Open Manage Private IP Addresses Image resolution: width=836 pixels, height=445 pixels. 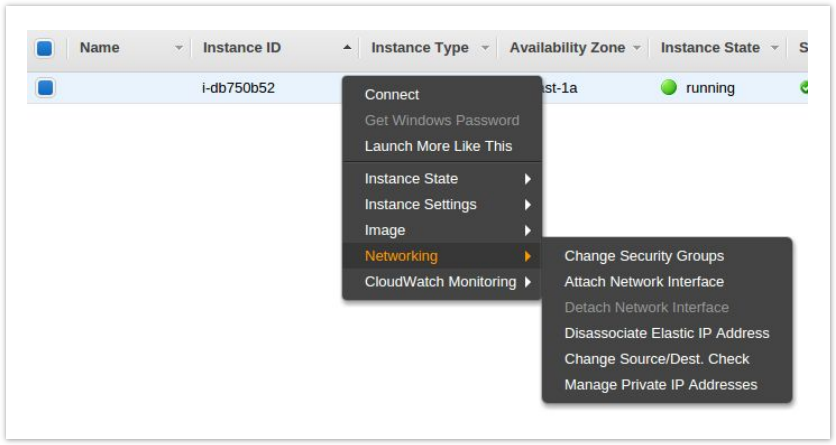[661, 385]
